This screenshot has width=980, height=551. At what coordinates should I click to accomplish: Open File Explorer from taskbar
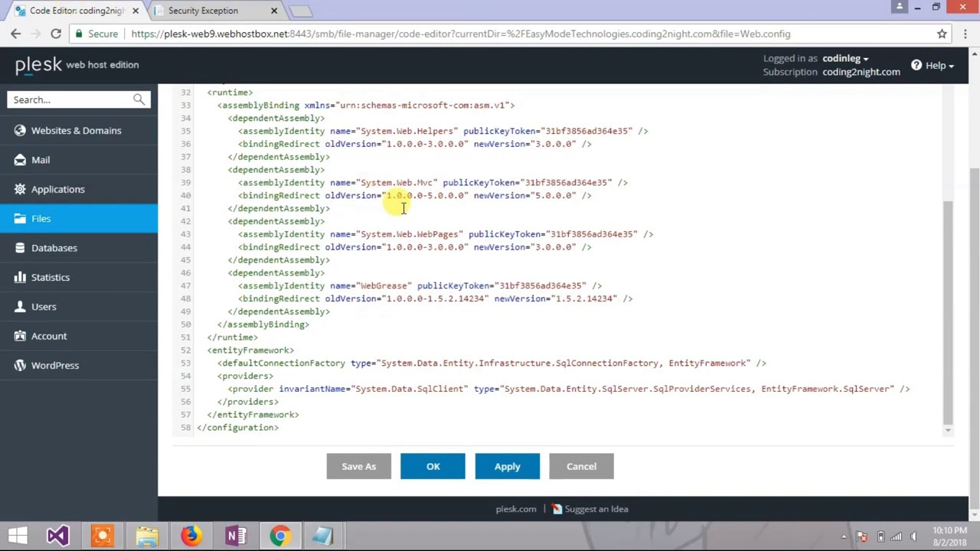[147, 536]
